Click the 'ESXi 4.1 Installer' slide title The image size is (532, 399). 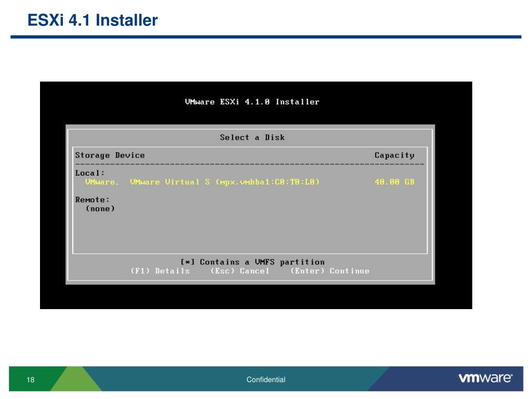click(x=92, y=20)
